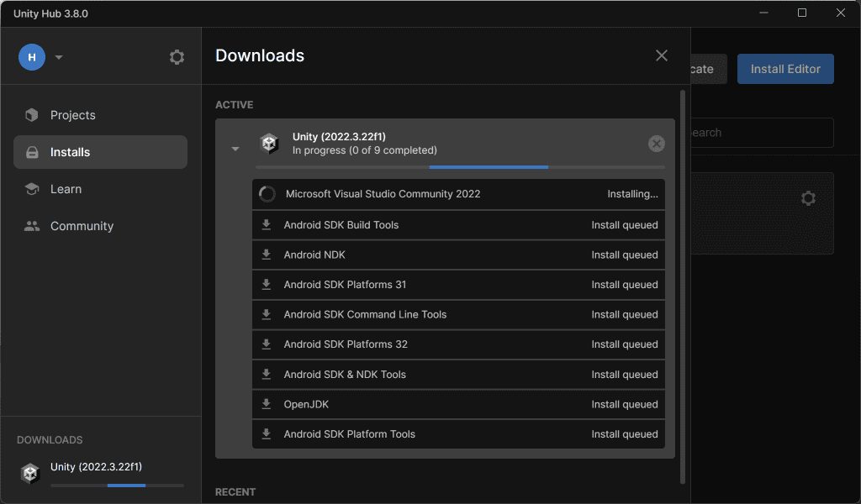Image resolution: width=861 pixels, height=504 pixels.
Task: Open the editor install settings gear
Action: tap(808, 198)
